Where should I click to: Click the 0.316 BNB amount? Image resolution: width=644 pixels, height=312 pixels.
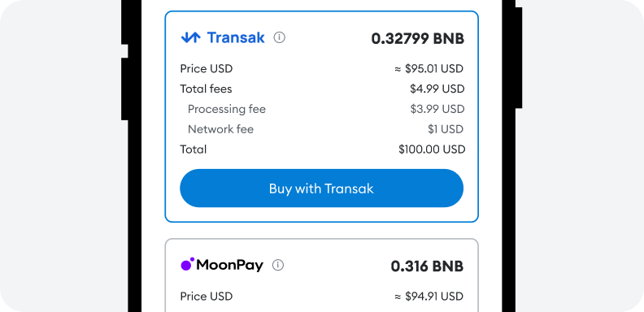pyautogui.click(x=427, y=266)
